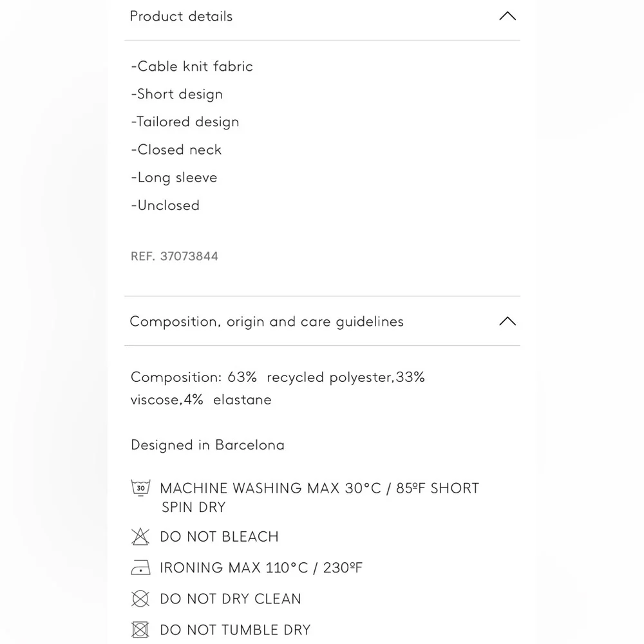Image resolution: width=644 pixels, height=644 pixels.
Task: Click the Long sleeve detail line
Action: [174, 178]
